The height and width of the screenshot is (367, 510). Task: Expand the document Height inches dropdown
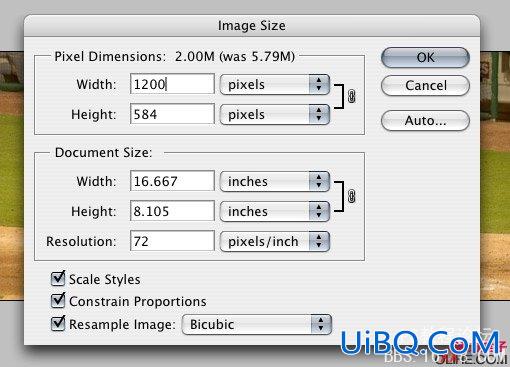click(275, 211)
